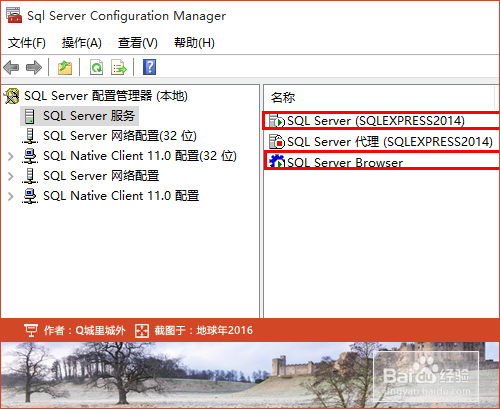Click gear icon of SQL Server Browser

tap(277, 162)
